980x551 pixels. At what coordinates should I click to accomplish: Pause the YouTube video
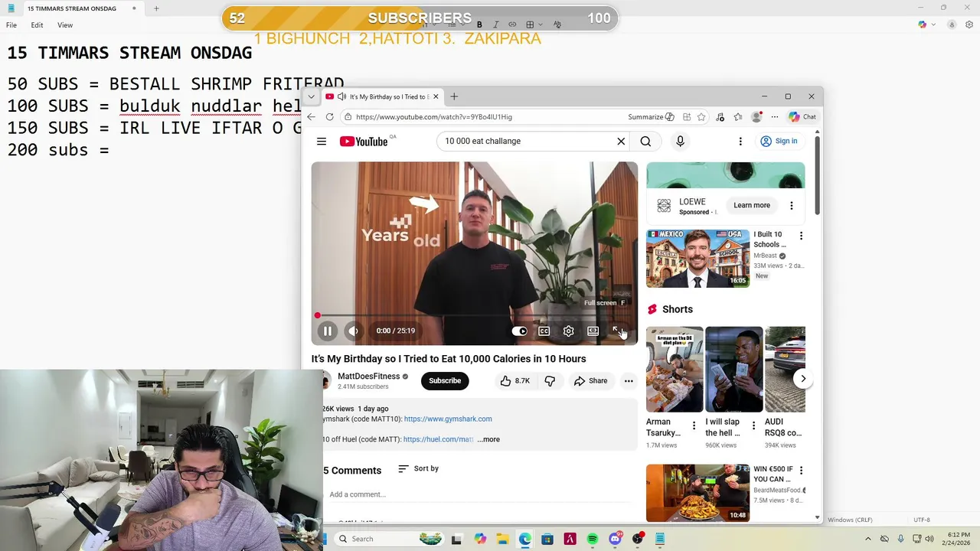[327, 331]
